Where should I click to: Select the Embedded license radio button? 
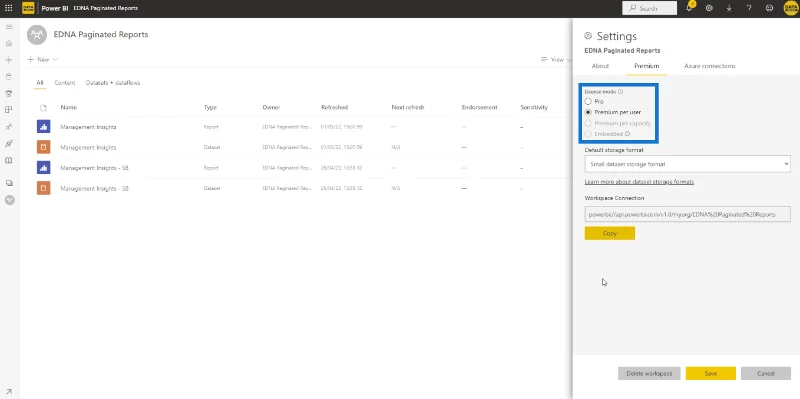tap(588, 134)
